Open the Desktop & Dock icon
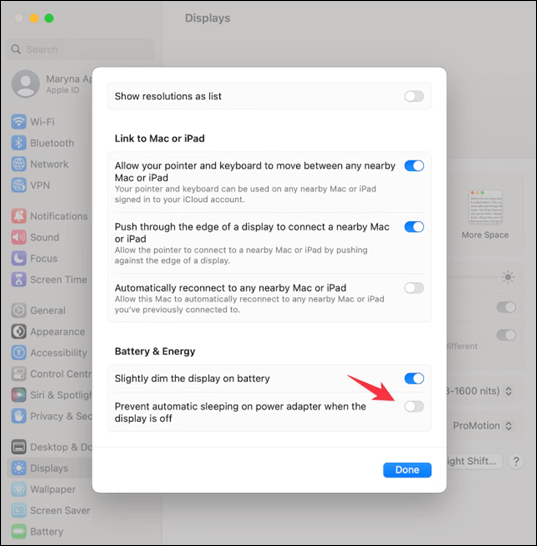 tap(18, 447)
